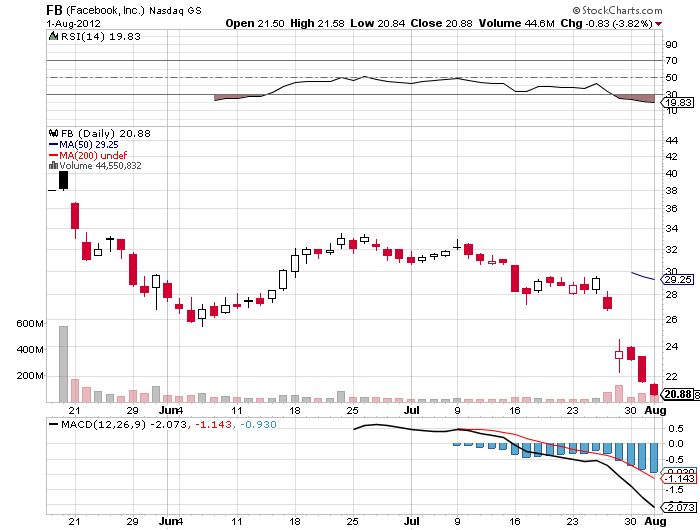Click the 600M volume axis label

tap(30, 323)
